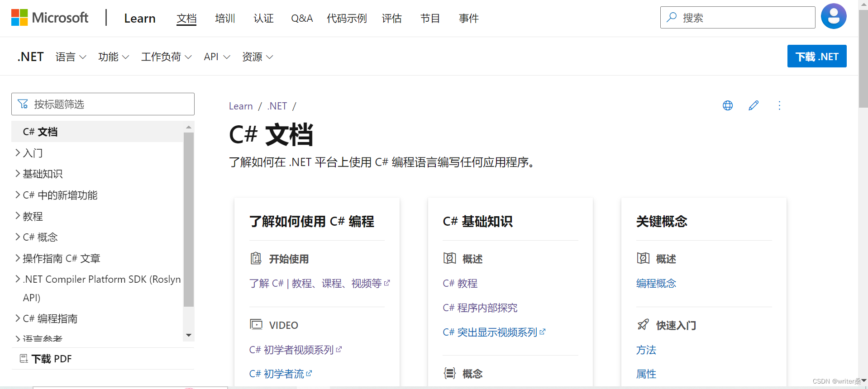Go to Learn home link in header

[140, 19]
